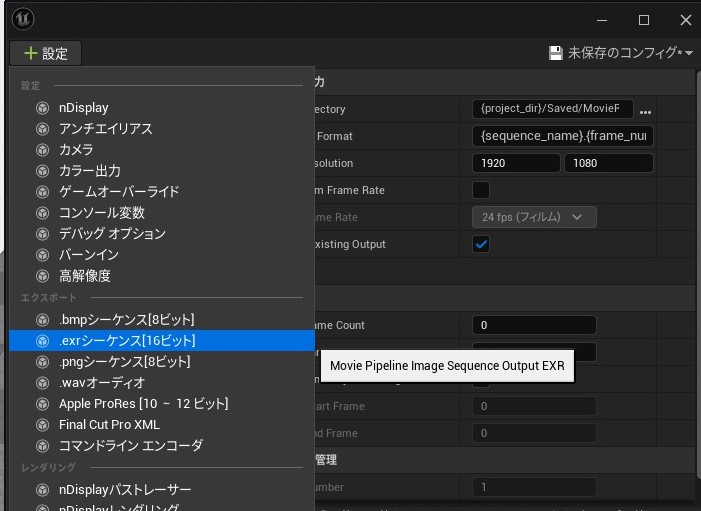
Task: Browse output directory with the ellipsis button
Action: click(645, 112)
